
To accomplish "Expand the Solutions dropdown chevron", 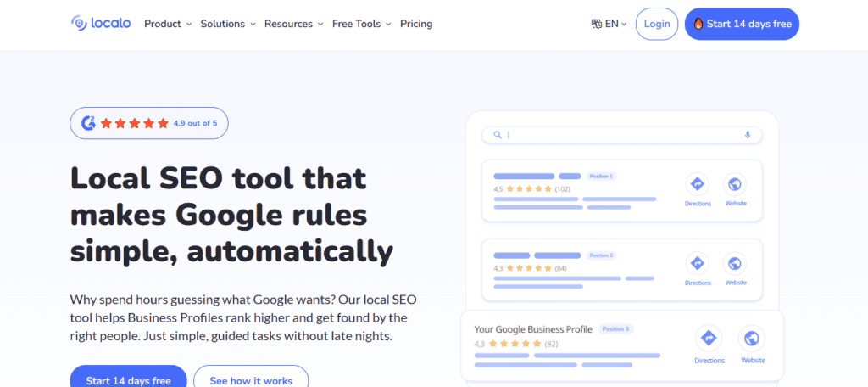I will click(253, 25).
